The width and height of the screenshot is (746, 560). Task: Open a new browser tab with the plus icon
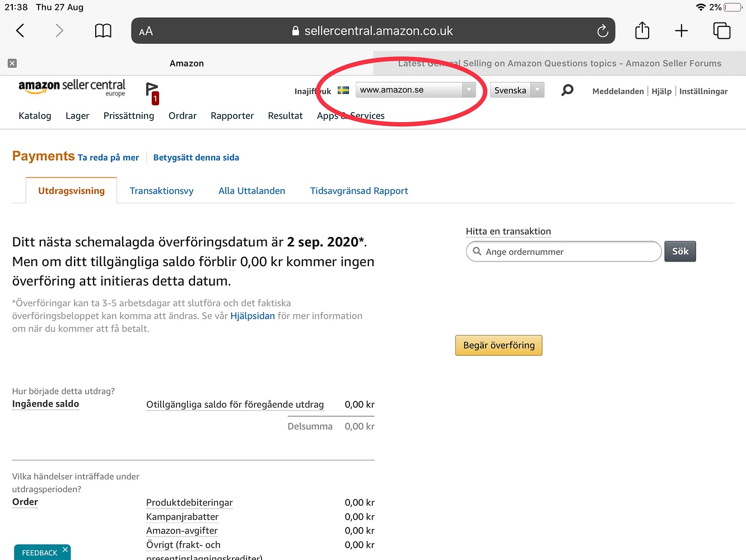point(681,31)
